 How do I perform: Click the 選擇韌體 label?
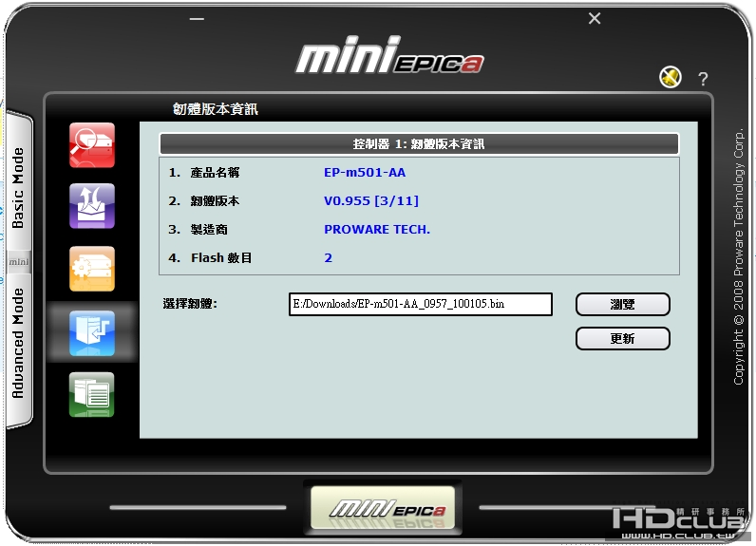tap(190, 304)
